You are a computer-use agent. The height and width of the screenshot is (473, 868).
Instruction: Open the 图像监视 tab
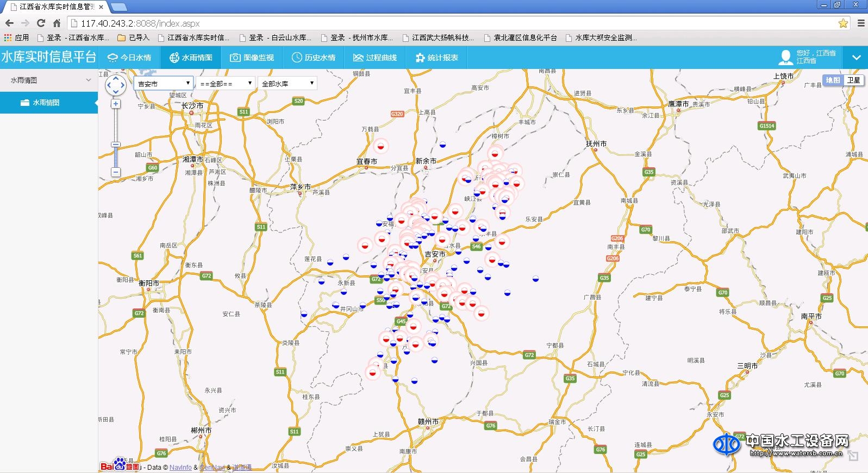252,58
